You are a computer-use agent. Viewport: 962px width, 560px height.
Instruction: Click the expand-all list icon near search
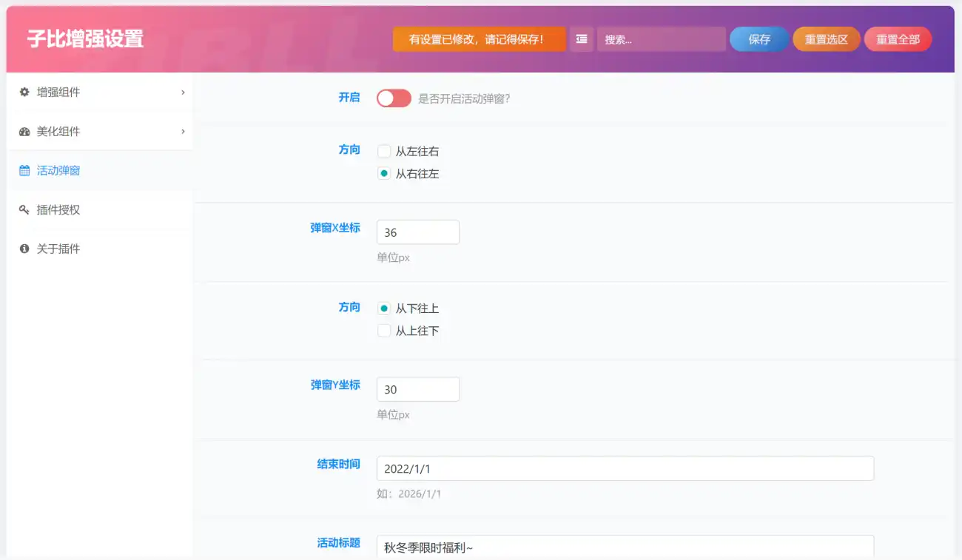point(582,39)
